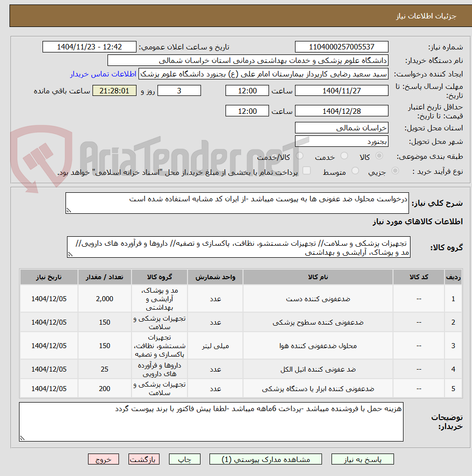The image size is (472, 476).
Task: Click the announcement date field 1404/11/23 - 12:42
Action: click(89, 47)
